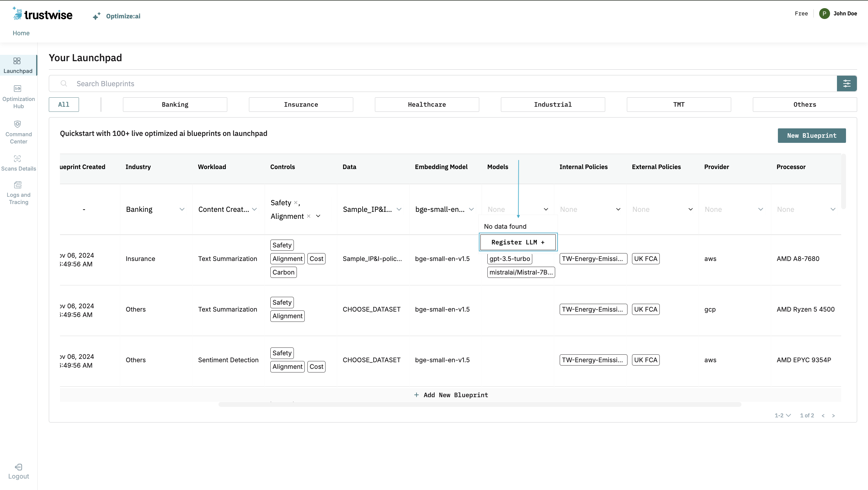Click the New Blueprint button
Image resolution: width=868 pixels, height=490 pixels.
click(x=811, y=136)
